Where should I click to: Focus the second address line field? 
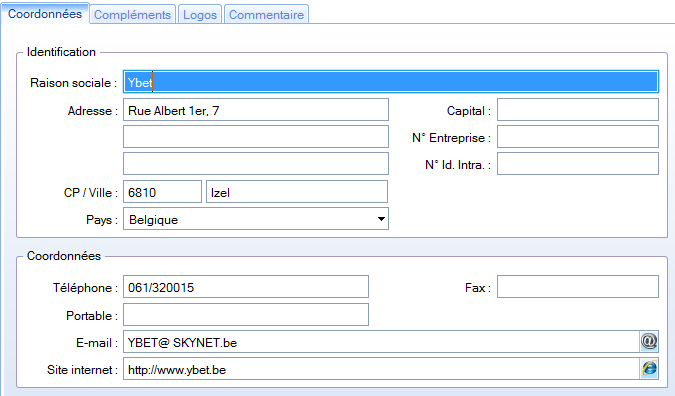[256, 137]
